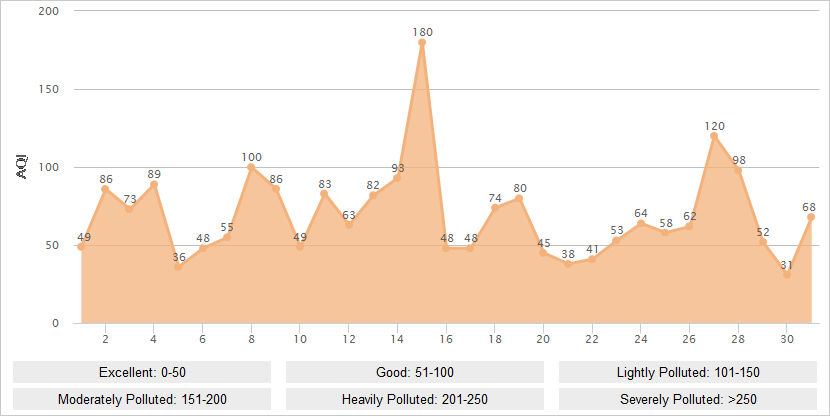The width and height of the screenshot is (830, 416).
Task: Click the data point valued 63
Action: (x=348, y=225)
